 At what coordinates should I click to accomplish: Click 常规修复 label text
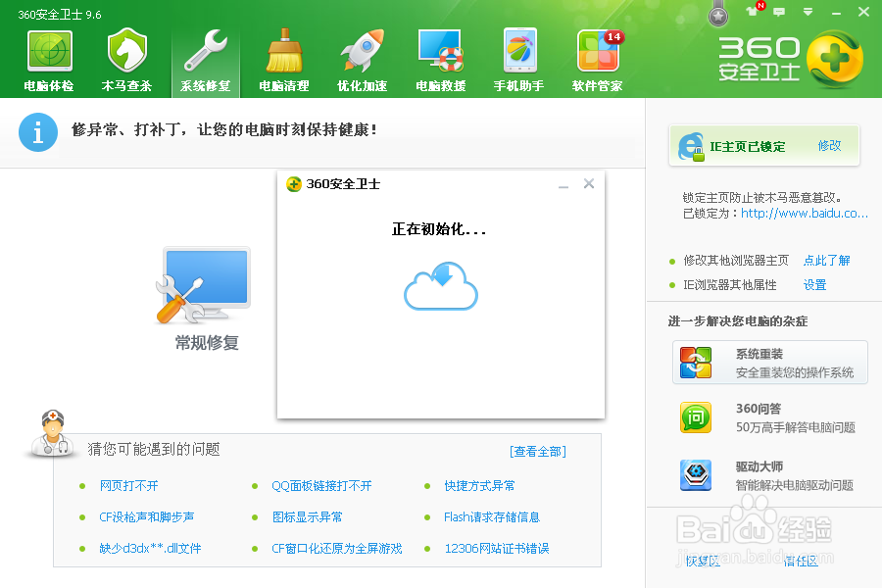pyautogui.click(x=207, y=343)
